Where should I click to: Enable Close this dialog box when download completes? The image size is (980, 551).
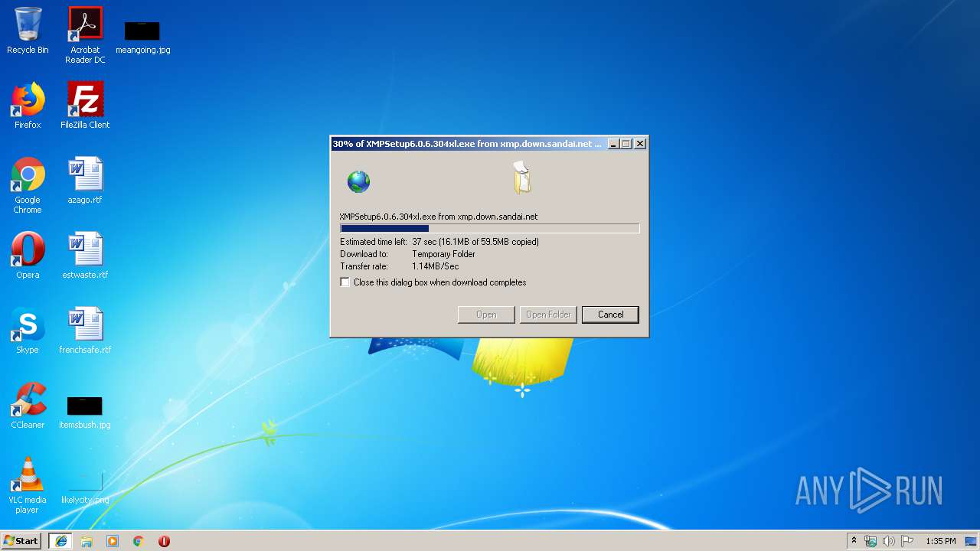click(345, 282)
